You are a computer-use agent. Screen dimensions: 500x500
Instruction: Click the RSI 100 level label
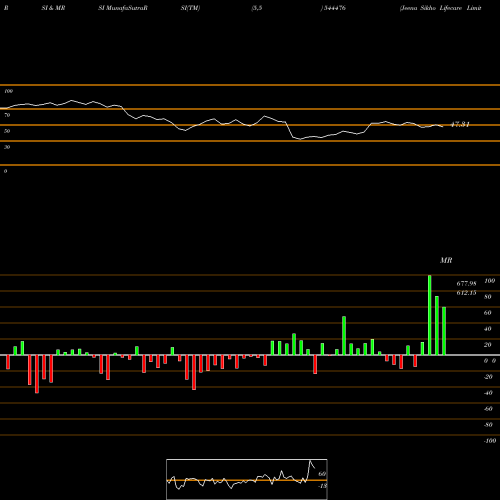click(8, 91)
